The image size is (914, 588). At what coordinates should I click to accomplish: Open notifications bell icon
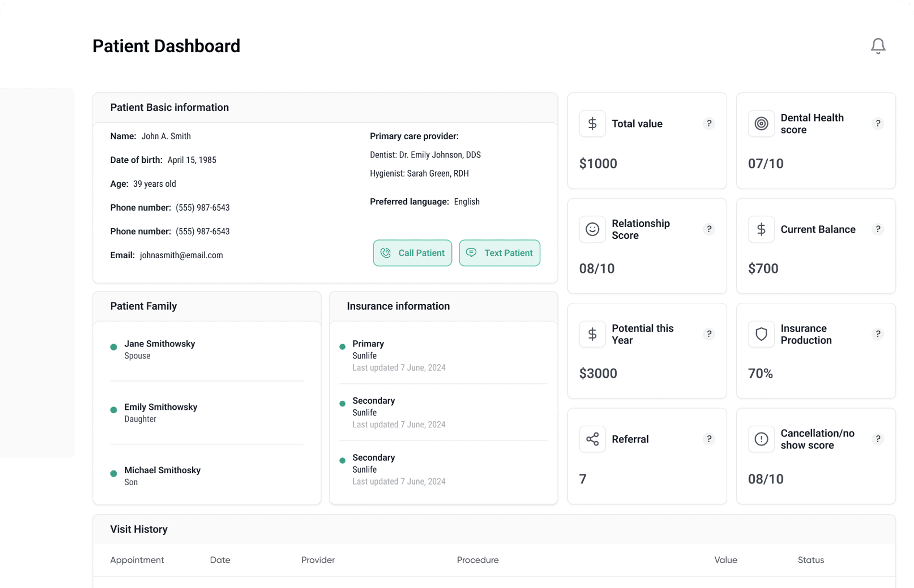pos(878,46)
